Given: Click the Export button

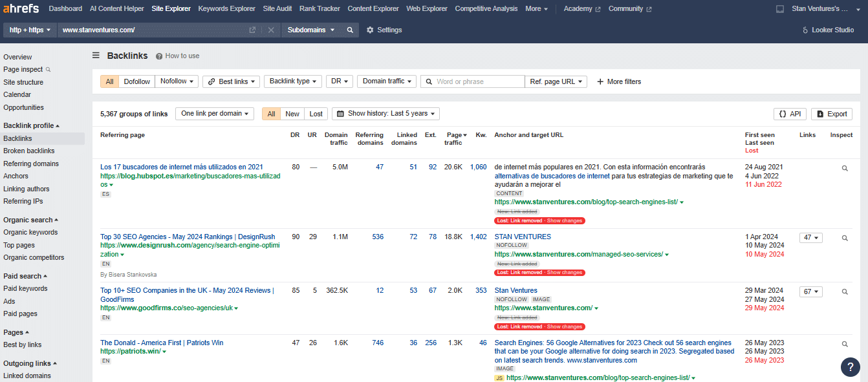Looking at the screenshot, I should tap(832, 114).
